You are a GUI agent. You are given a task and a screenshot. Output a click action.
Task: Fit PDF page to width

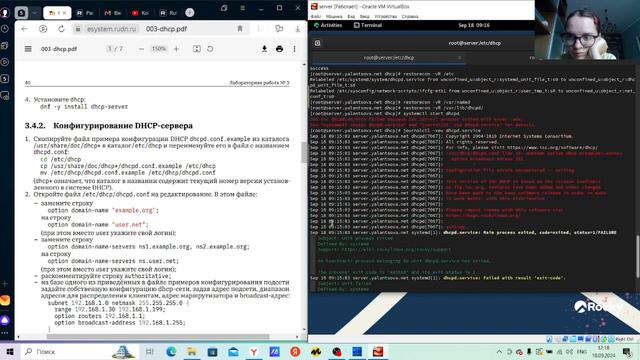coord(197,49)
